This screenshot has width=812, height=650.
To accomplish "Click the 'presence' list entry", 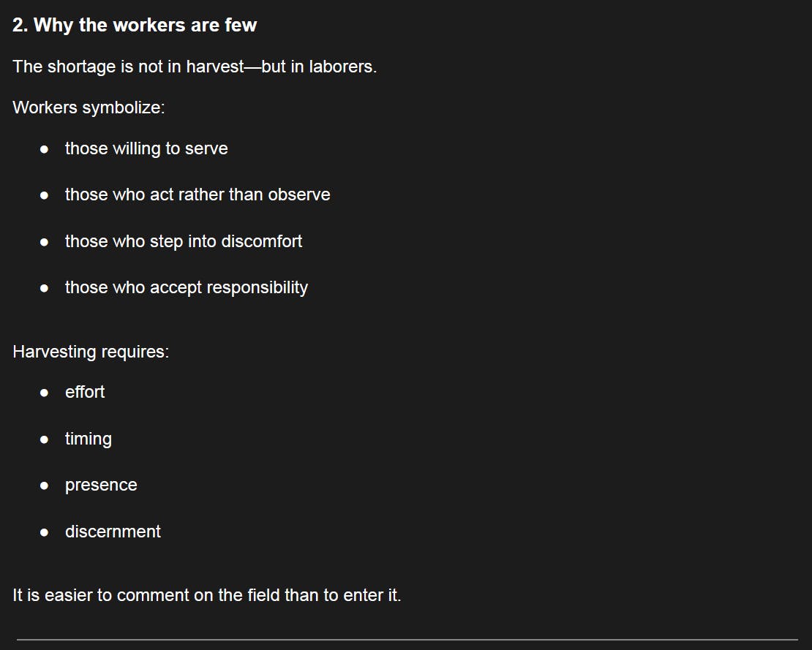I will coord(101,485).
